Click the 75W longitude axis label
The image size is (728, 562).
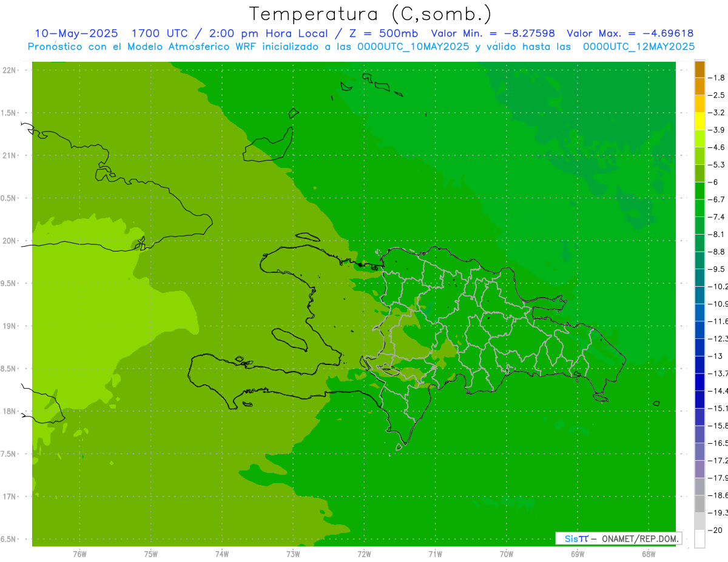tap(150, 554)
